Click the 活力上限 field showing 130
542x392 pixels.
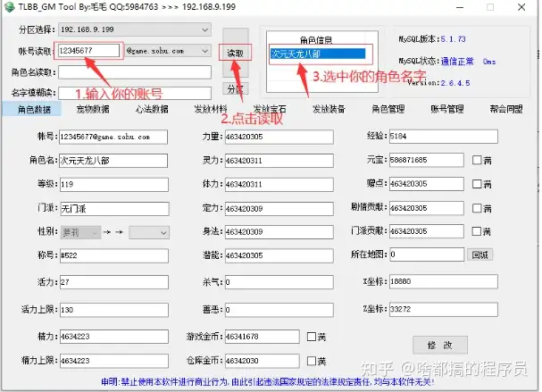coord(114,310)
